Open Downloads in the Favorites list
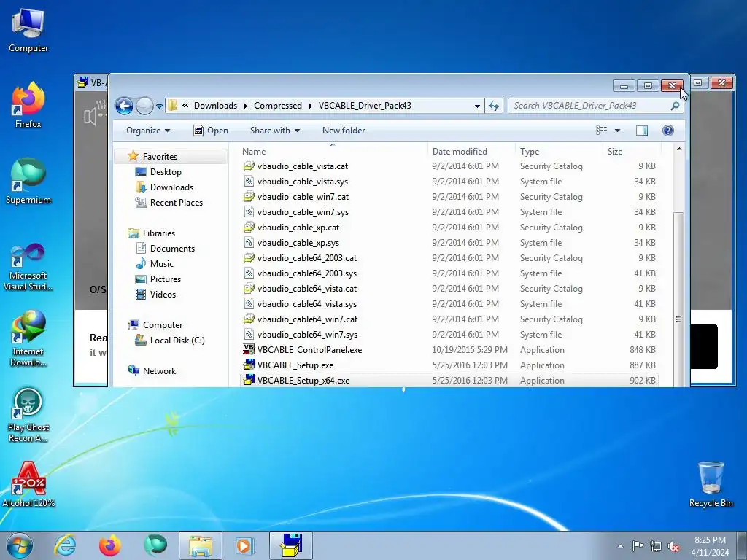 point(171,187)
